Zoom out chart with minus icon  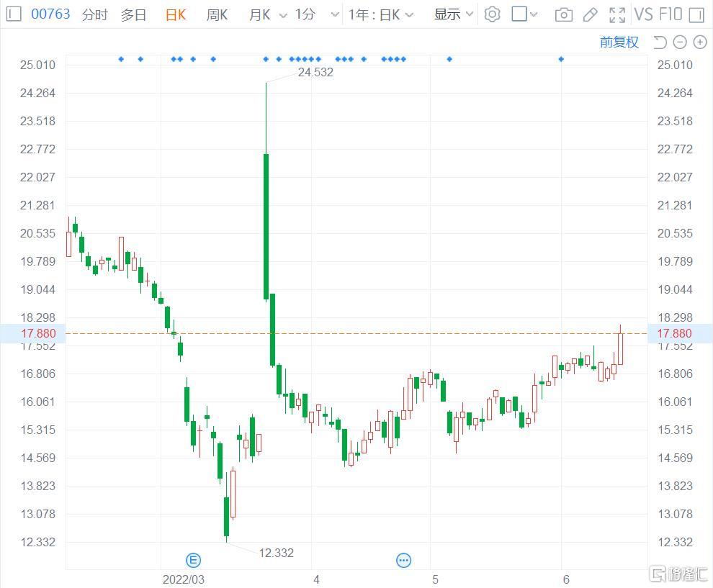pyautogui.click(x=680, y=42)
